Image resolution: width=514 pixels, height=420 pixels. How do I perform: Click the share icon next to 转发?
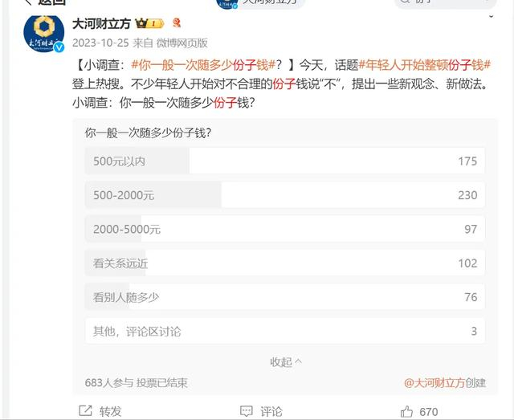(86, 410)
